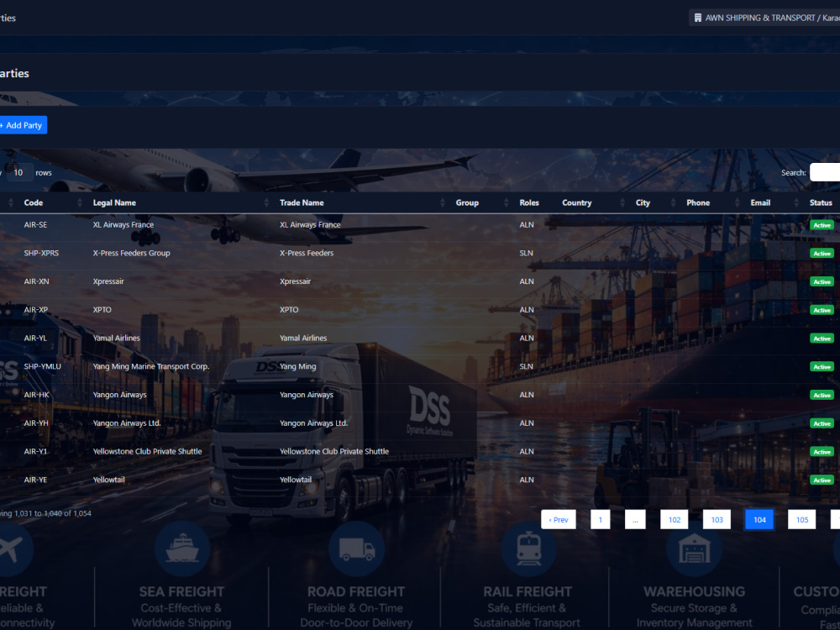Click the Trade Name column header
This screenshot has width=840, height=630.
coord(302,202)
